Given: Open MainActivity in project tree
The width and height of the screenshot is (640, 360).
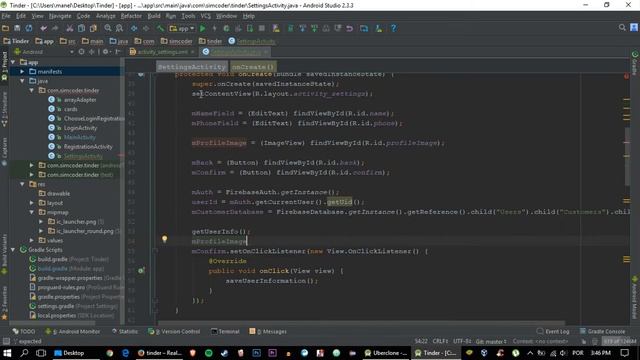Looking at the screenshot, I should pos(80,137).
